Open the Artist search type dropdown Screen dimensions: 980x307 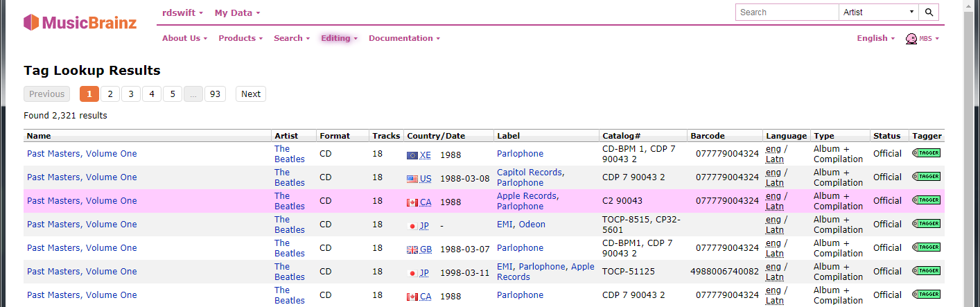point(879,12)
